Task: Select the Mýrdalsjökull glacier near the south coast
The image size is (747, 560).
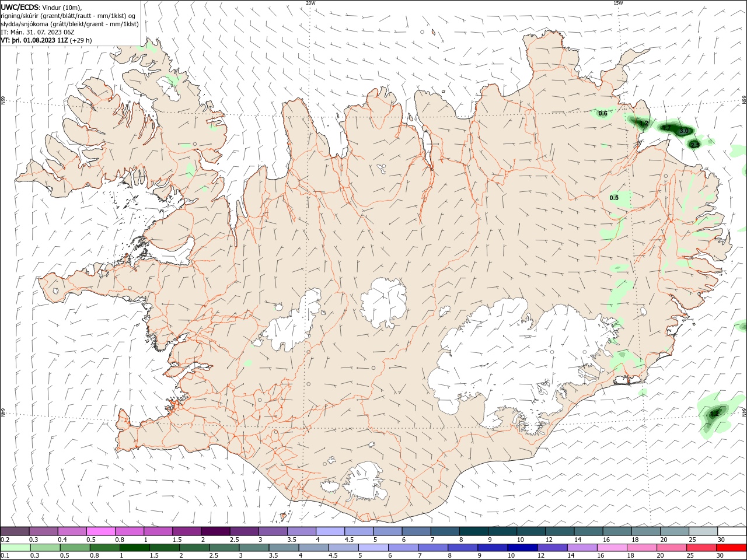Action: coord(366,481)
